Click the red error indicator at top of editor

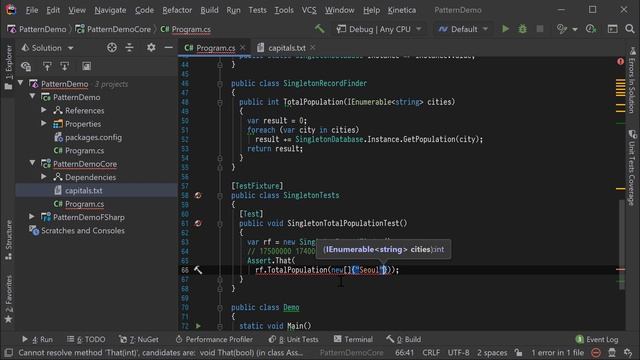pyautogui.click(x=620, y=62)
